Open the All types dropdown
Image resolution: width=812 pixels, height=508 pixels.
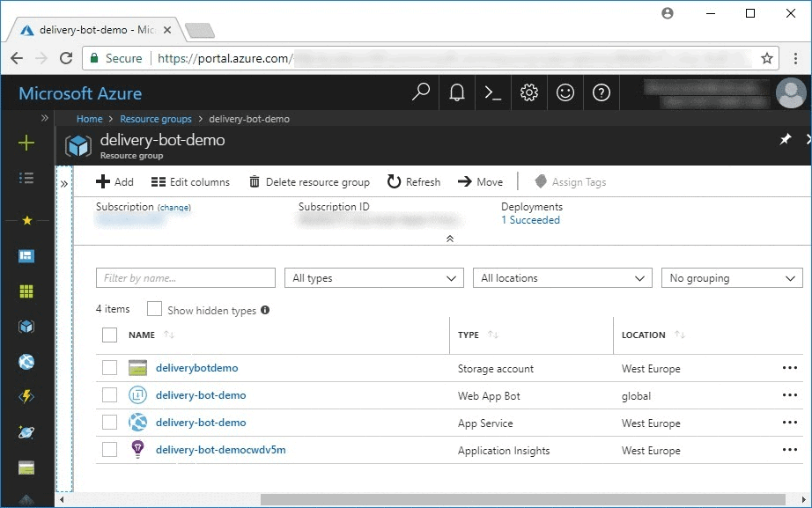(x=374, y=278)
